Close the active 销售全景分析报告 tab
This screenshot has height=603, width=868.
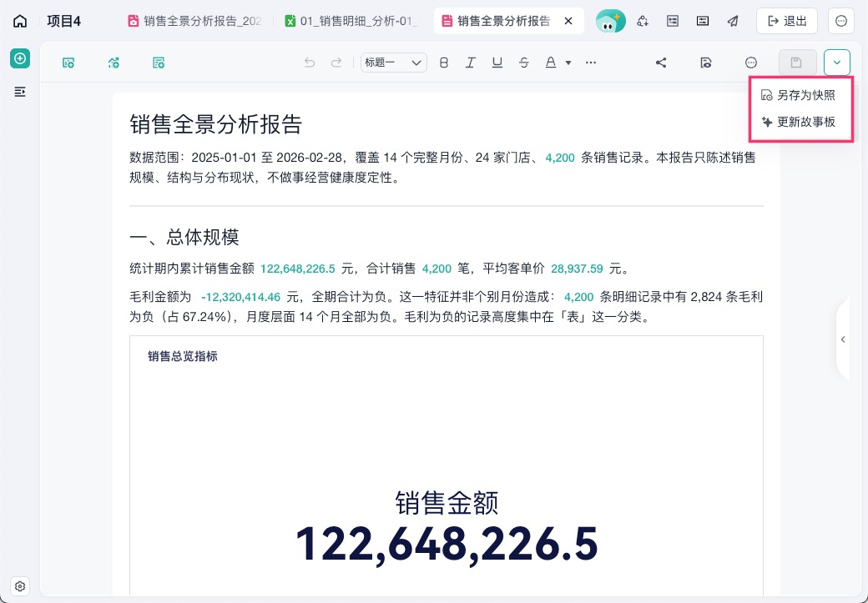click(x=568, y=22)
